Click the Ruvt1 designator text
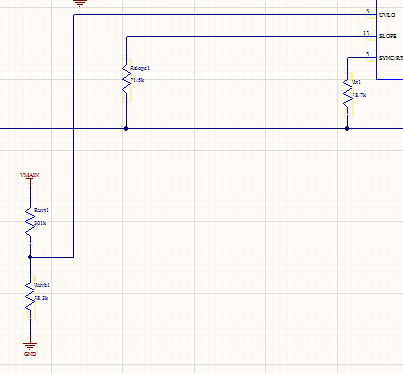Image resolution: width=403 pixels, height=373 pixels. pos(42,210)
